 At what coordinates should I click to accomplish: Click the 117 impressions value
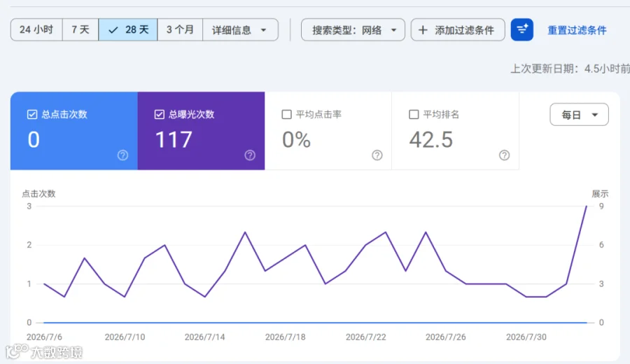pyautogui.click(x=174, y=140)
